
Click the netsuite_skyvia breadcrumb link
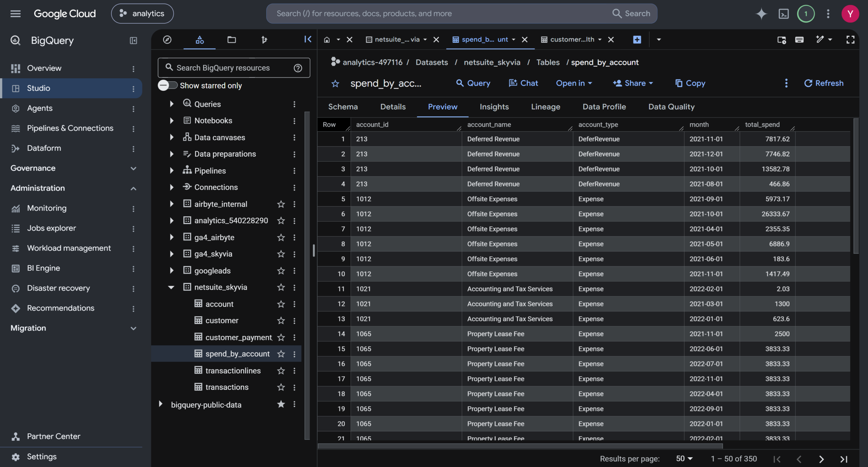click(492, 62)
